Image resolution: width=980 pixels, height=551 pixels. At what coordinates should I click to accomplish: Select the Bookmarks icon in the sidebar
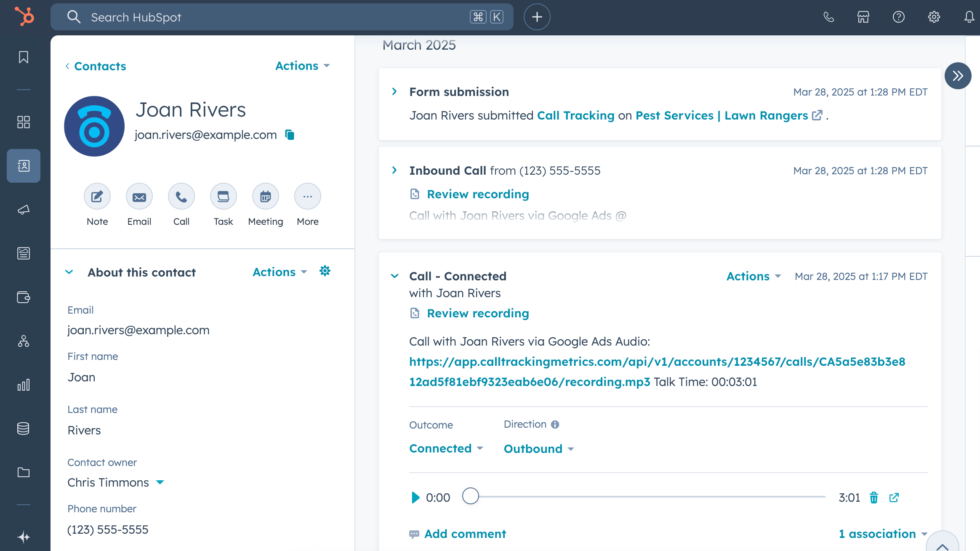[23, 57]
